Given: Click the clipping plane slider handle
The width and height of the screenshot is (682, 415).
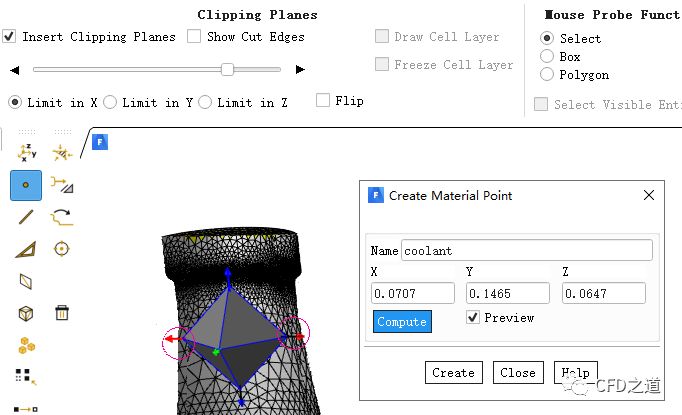Looking at the screenshot, I should point(227,69).
